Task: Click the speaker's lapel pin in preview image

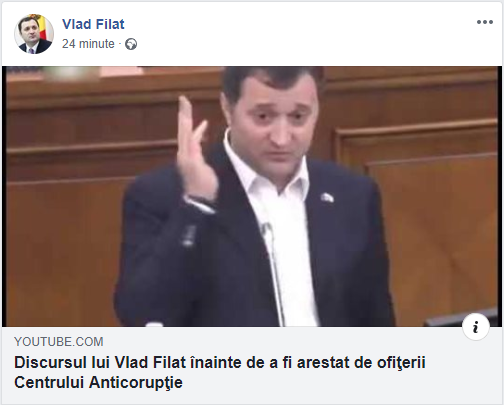Action: click(x=327, y=198)
